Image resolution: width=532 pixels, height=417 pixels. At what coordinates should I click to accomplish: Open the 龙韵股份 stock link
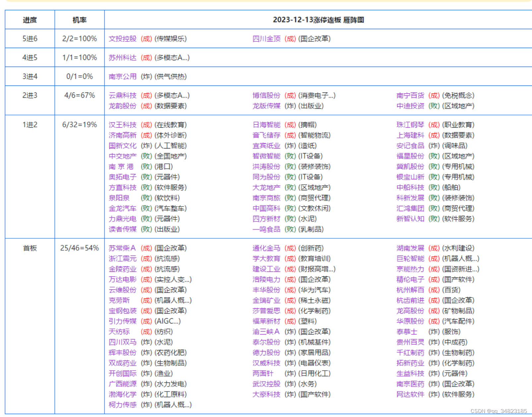(123, 106)
